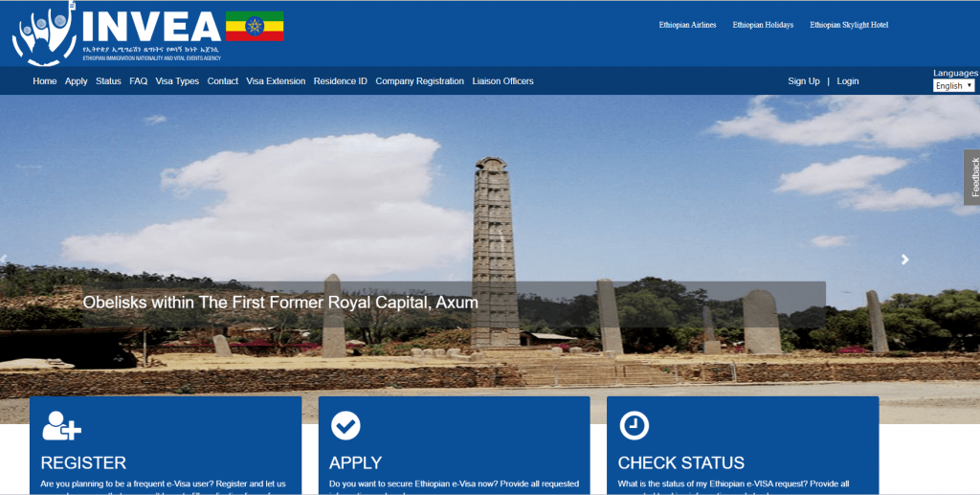Click the Register user-plus icon

click(62, 425)
